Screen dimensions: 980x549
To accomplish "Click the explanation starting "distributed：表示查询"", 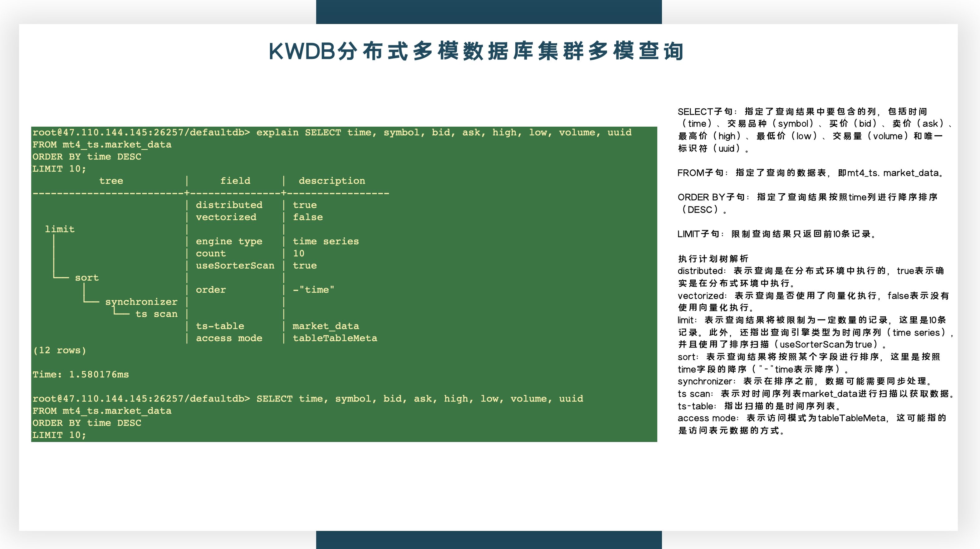I will [811, 277].
